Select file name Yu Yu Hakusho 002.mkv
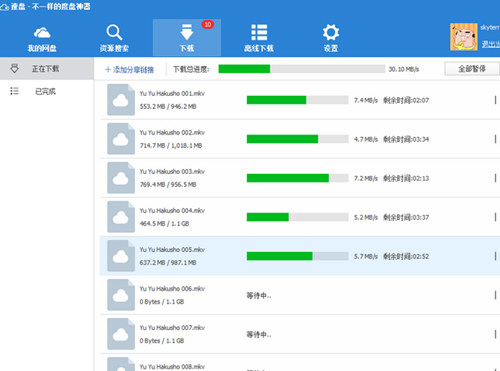This screenshot has height=371, width=500. [172, 133]
